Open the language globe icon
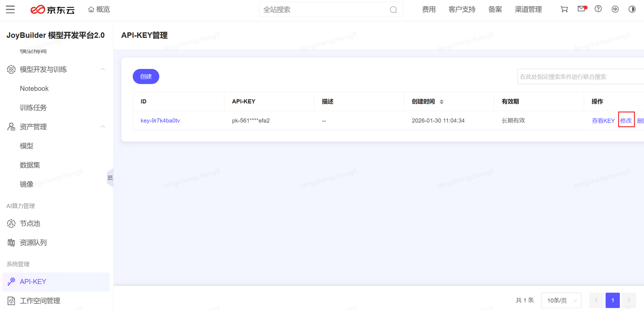 tap(615, 9)
